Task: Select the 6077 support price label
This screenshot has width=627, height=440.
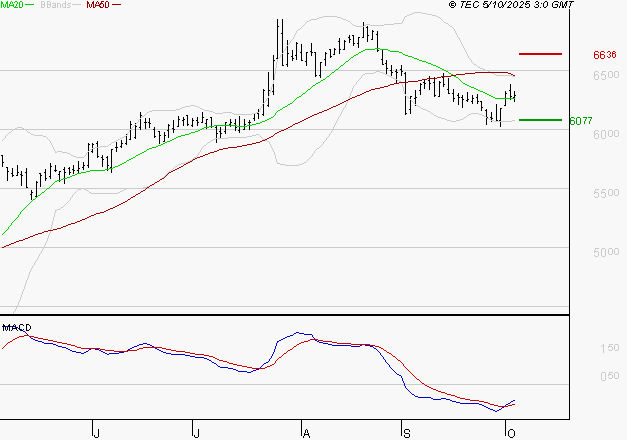Action: coord(580,121)
